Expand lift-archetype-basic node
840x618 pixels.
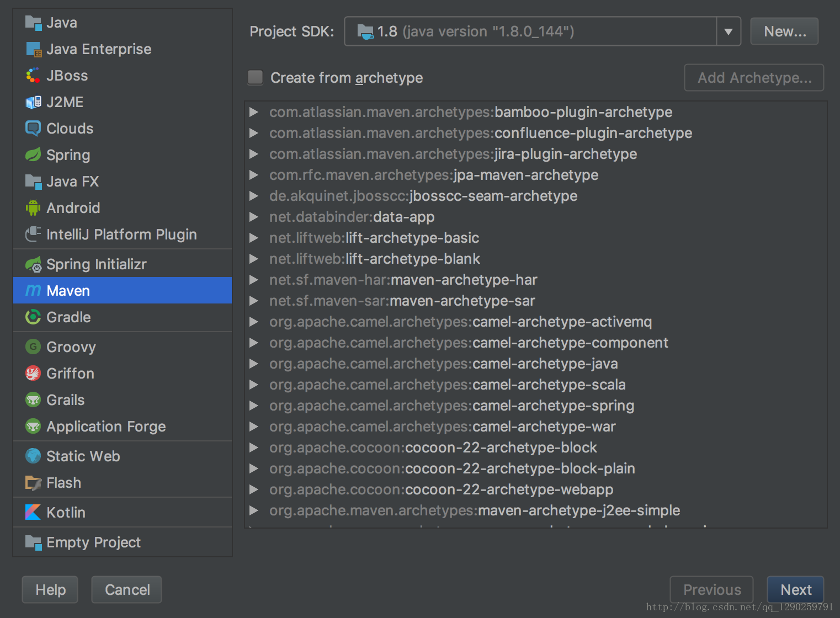coord(254,238)
